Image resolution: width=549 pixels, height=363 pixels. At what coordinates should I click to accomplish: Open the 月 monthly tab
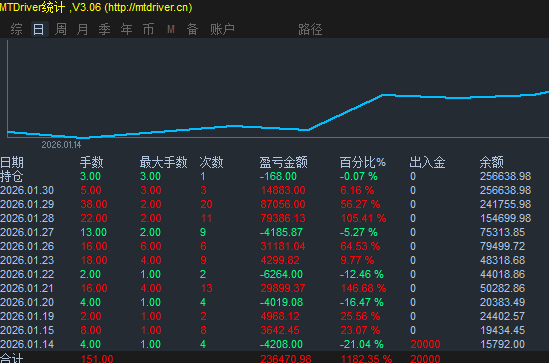[x=82, y=29]
